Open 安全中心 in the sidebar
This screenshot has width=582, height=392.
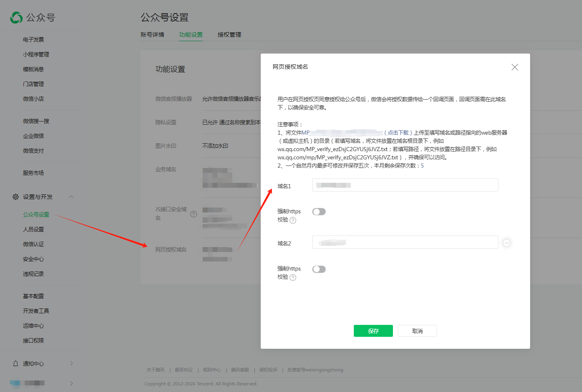(x=33, y=259)
